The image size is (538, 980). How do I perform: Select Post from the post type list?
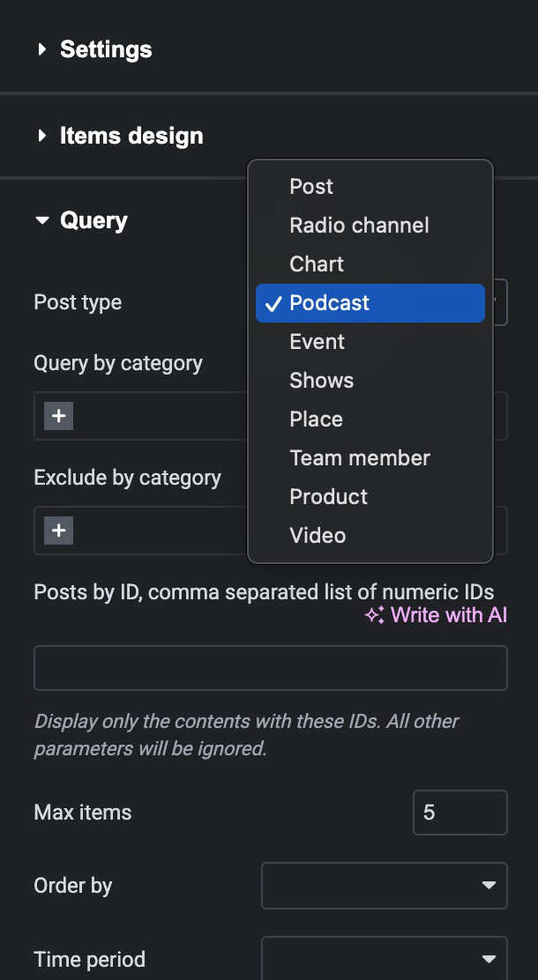point(311,187)
